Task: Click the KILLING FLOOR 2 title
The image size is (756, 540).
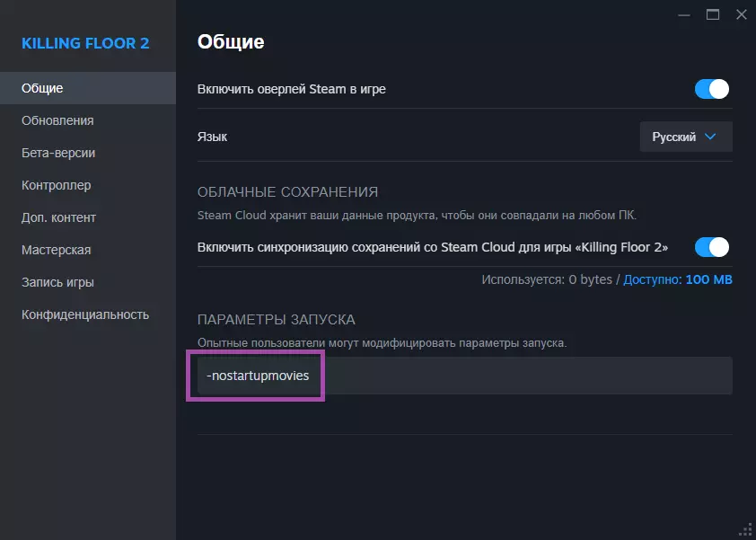Action: tap(85, 43)
